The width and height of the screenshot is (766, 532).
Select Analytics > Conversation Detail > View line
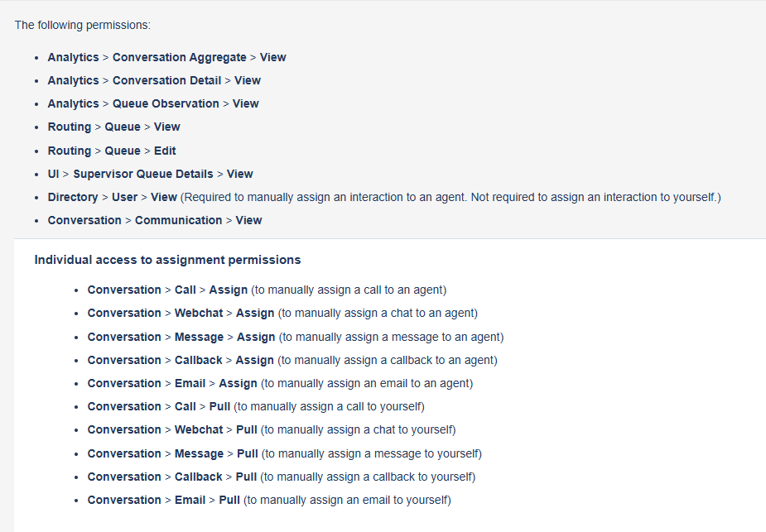click(154, 80)
